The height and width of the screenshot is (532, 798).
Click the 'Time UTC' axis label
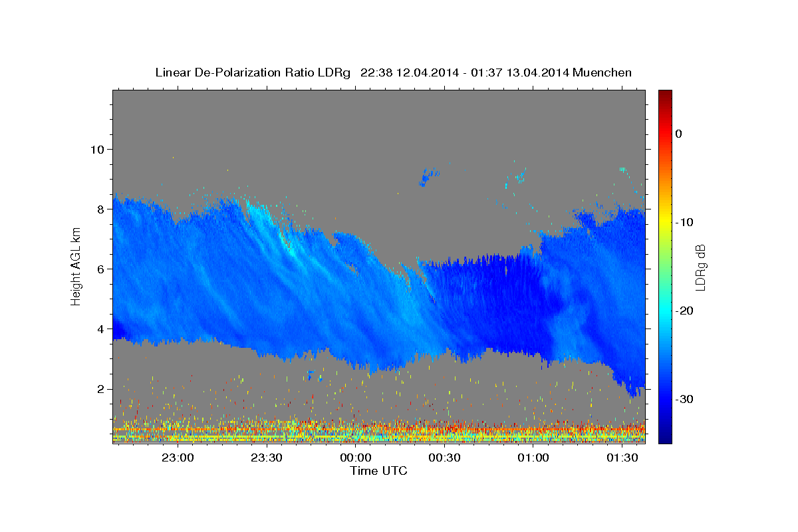click(378, 471)
